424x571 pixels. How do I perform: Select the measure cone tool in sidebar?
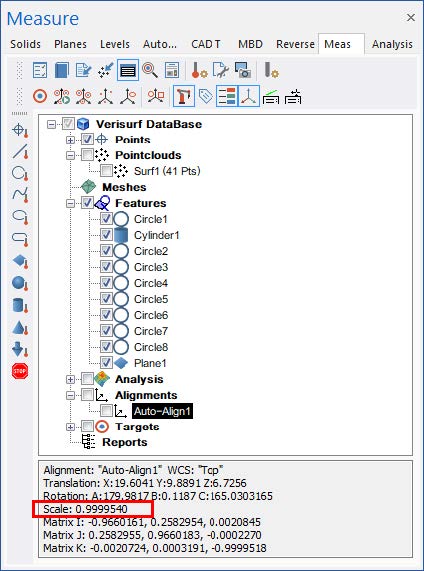20,328
